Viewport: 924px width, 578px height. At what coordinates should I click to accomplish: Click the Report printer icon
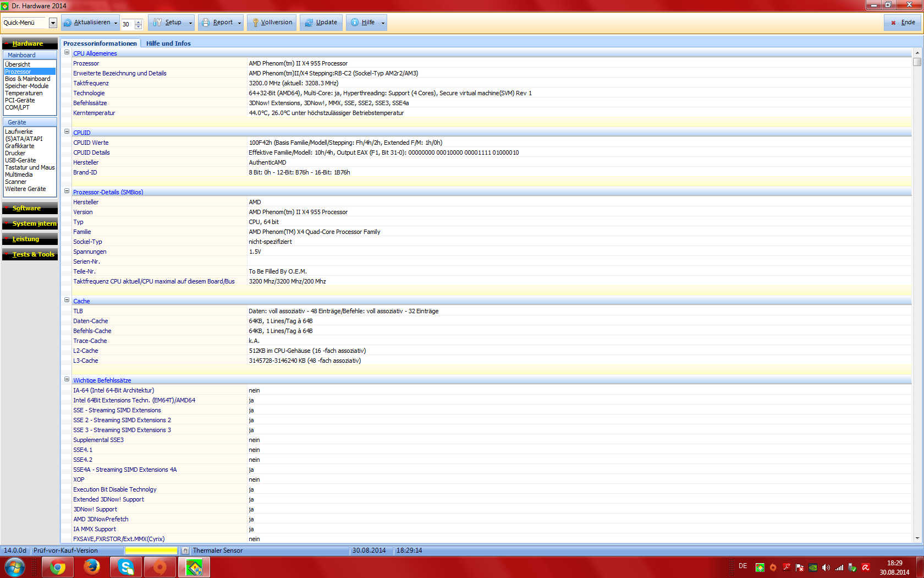click(x=206, y=23)
